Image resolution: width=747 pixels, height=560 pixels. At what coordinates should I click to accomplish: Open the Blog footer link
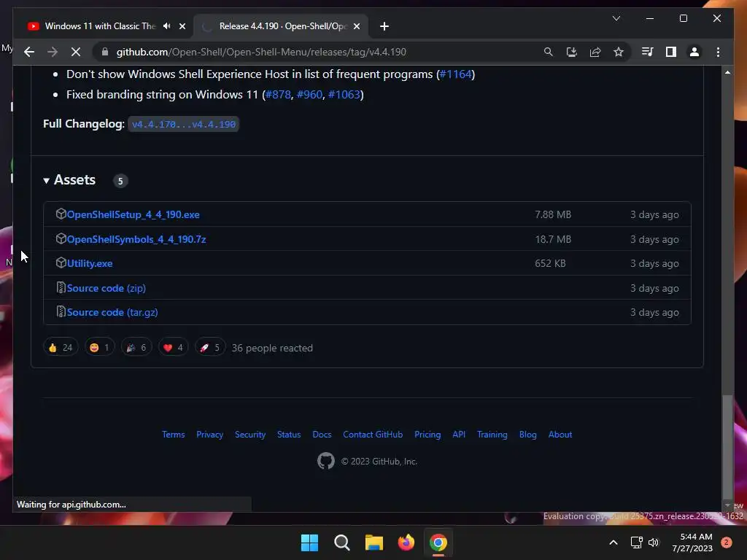point(528,435)
